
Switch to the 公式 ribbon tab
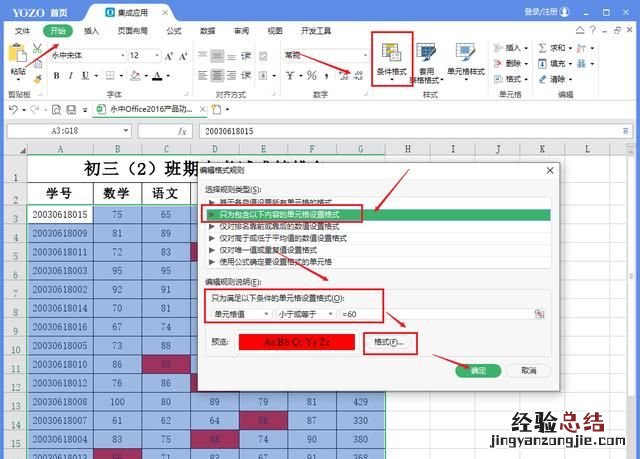click(174, 31)
